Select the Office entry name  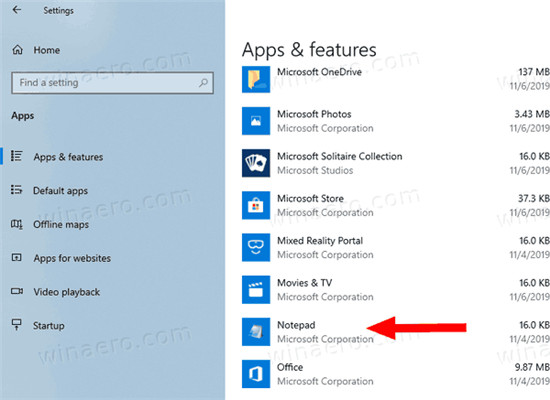click(x=290, y=367)
